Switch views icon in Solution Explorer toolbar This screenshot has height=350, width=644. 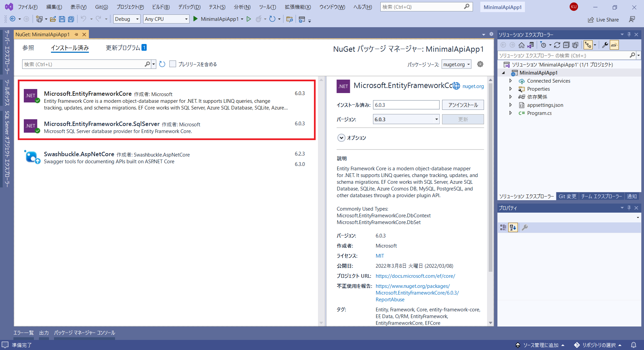point(530,45)
